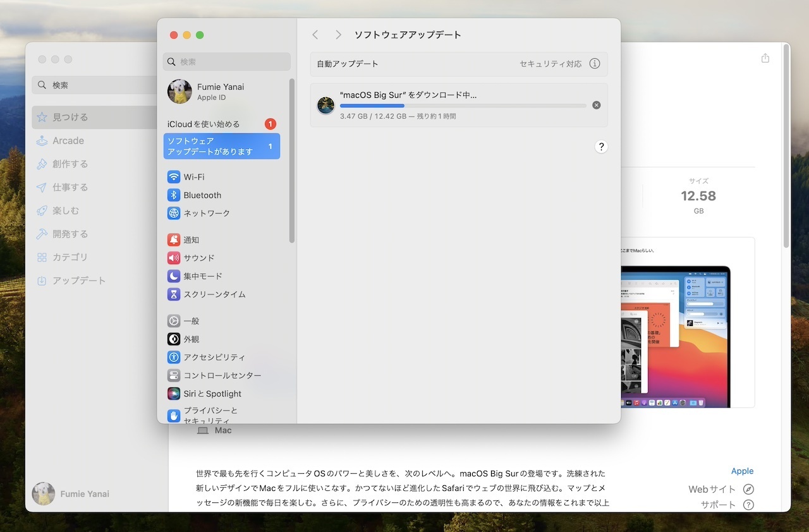Viewport: 809px width, 532px height.
Task: Open 集中モード focus settings
Action: 202,276
